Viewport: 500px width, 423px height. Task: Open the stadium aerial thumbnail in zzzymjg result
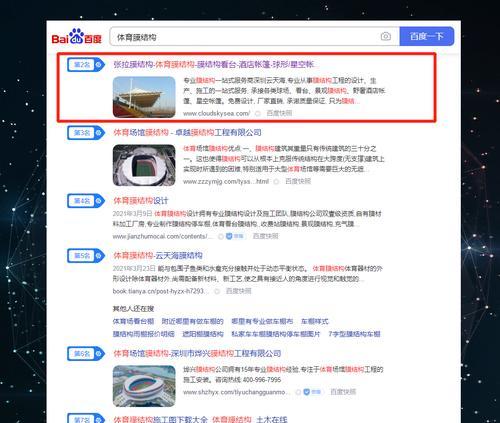144,165
